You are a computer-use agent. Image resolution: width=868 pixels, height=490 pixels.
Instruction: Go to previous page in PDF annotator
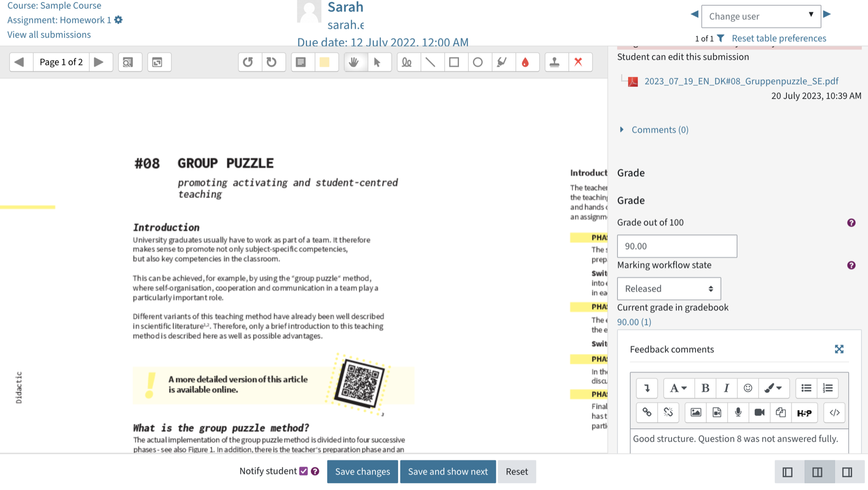tap(20, 62)
